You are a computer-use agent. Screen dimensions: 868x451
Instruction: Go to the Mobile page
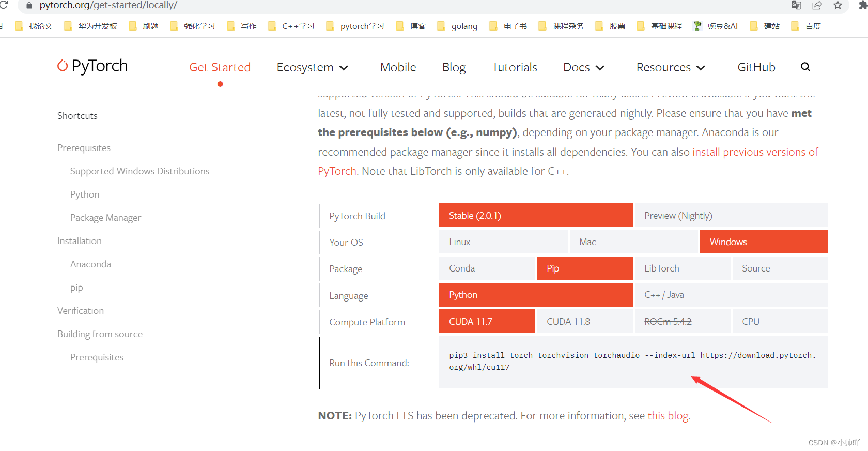(x=398, y=67)
